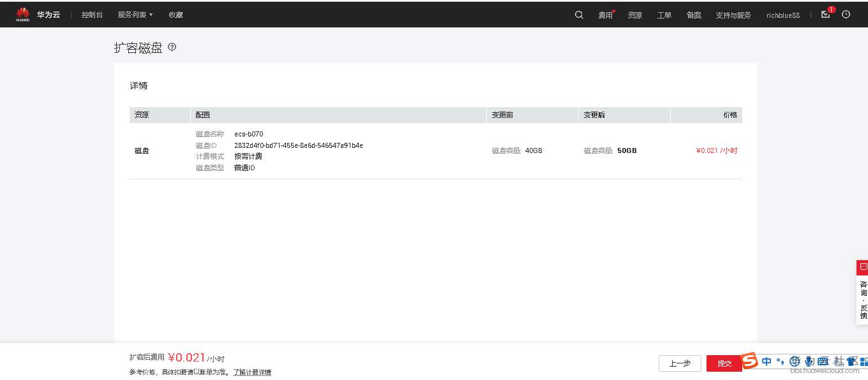Click the Sogou input method S logo
This screenshot has height=380, width=868.
coord(750,361)
